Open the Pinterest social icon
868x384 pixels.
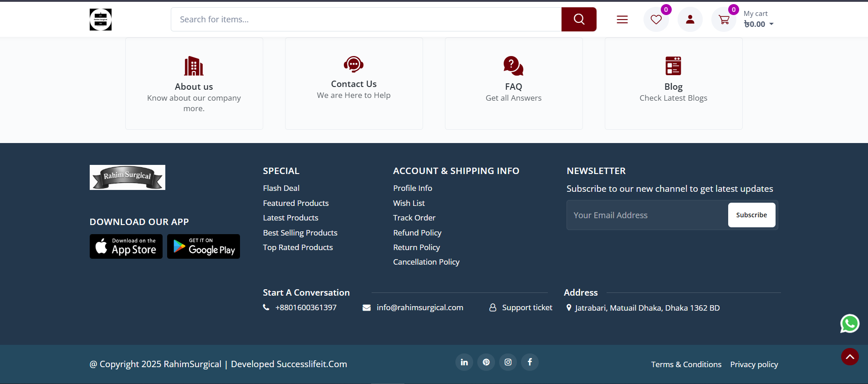click(x=486, y=362)
